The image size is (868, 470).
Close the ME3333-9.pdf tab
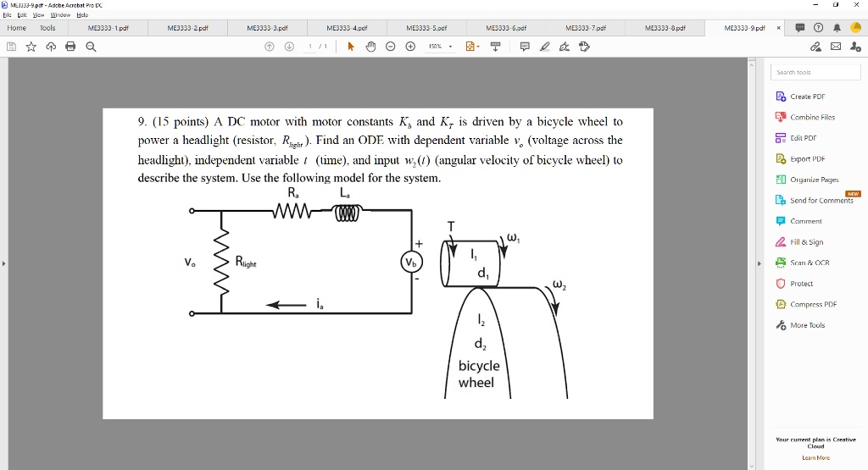coord(778,28)
